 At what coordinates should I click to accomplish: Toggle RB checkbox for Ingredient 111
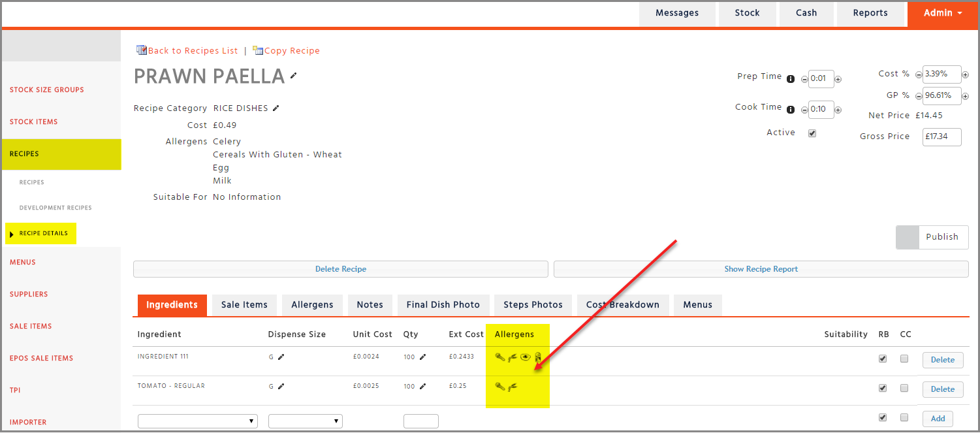(x=883, y=359)
